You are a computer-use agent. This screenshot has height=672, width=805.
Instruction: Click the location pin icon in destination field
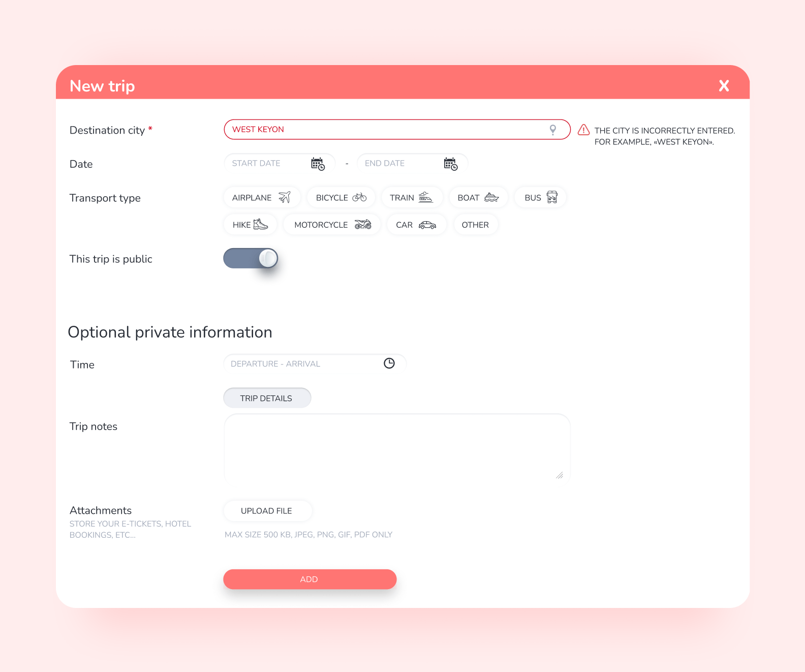click(552, 130)
